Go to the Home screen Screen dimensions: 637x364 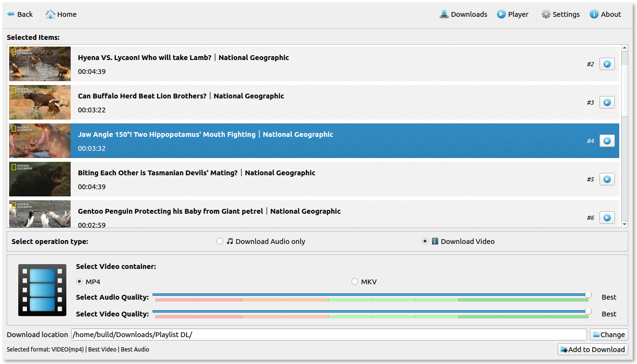[61, 14]
